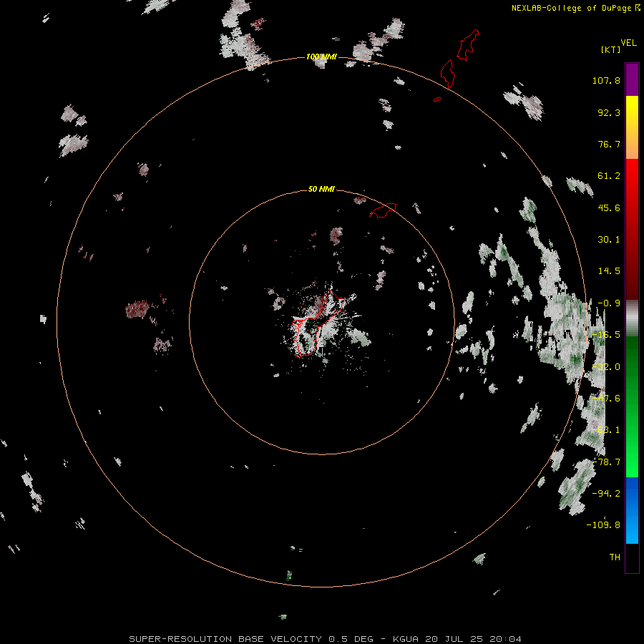Click the [KT] units label
Screen dimensions: 644x644
tap(610, 49)
